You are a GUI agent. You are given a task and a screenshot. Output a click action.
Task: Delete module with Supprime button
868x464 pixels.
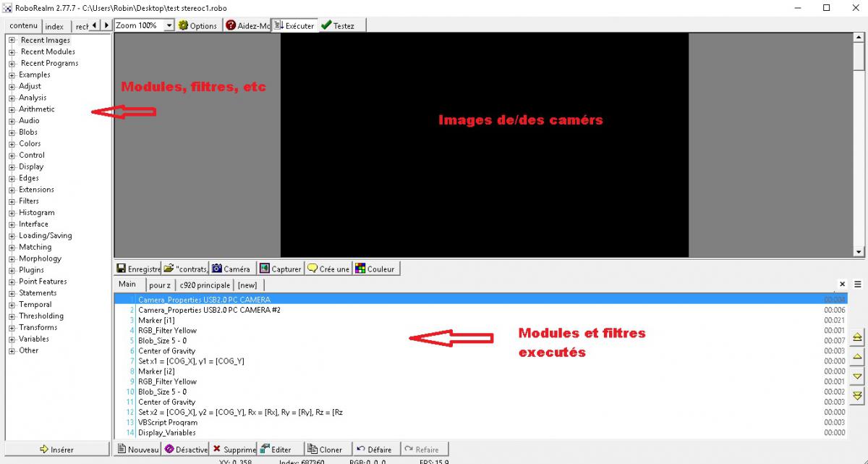(x=234, y=449)
